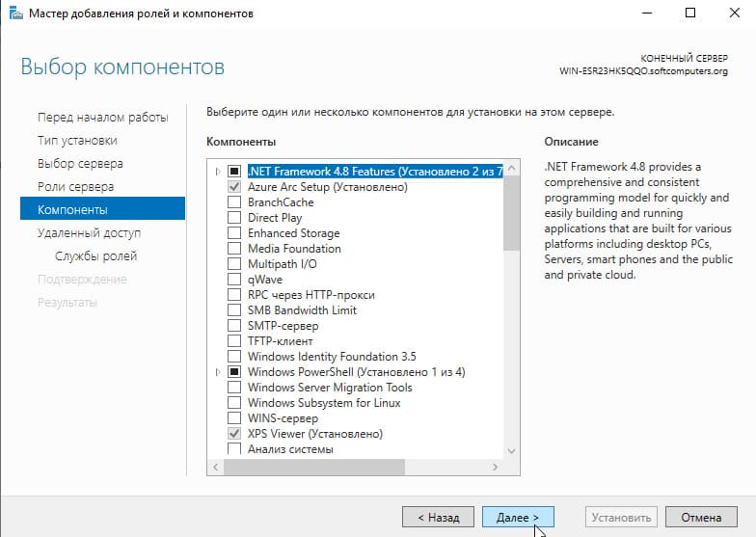Select the Media Foundation checkbox
Screen dimensions: 756x537
click(234, 249)
